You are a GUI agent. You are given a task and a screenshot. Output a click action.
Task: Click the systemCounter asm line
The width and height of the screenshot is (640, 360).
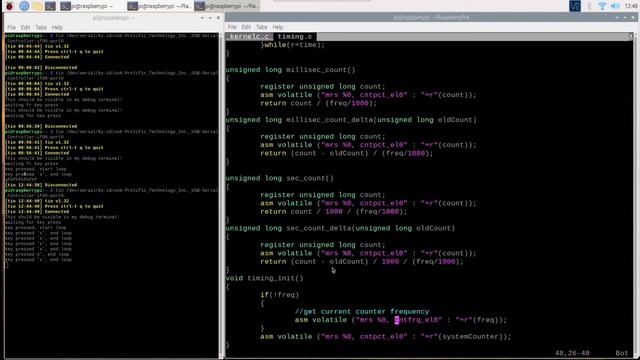coord(385,337)
